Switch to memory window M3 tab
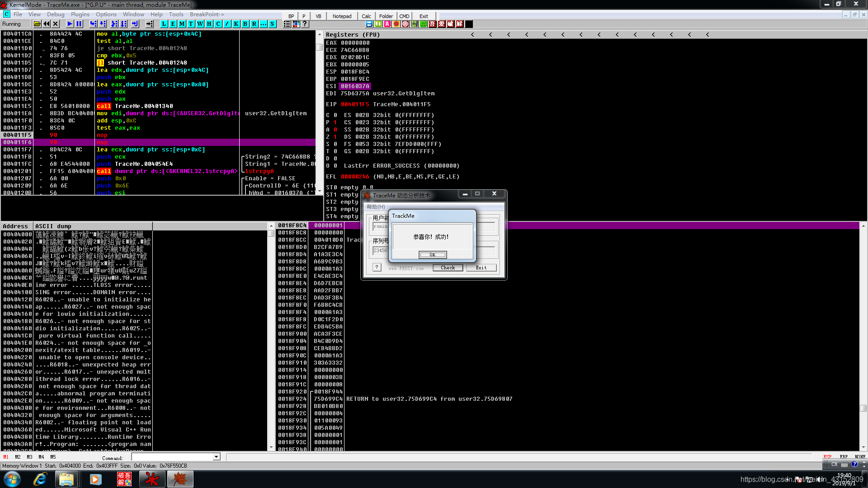The height and width of the screenshot is (488, 868). tap(29, 457)
